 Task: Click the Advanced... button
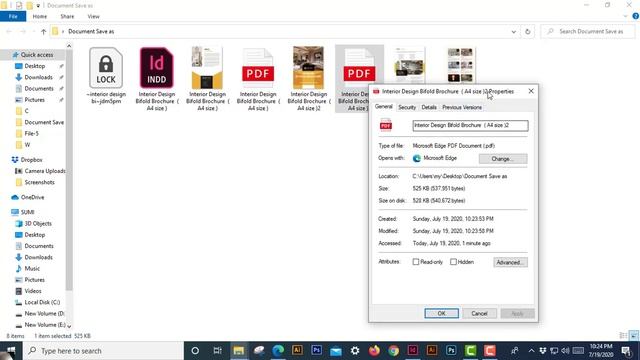[510, 262]
